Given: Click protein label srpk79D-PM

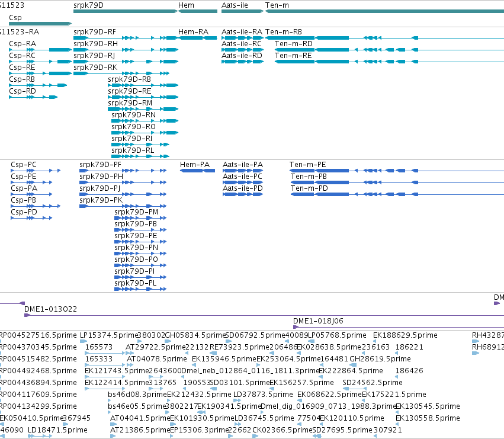Looking at the screenshot, I should pyautogui.click(x=136, y=212).
